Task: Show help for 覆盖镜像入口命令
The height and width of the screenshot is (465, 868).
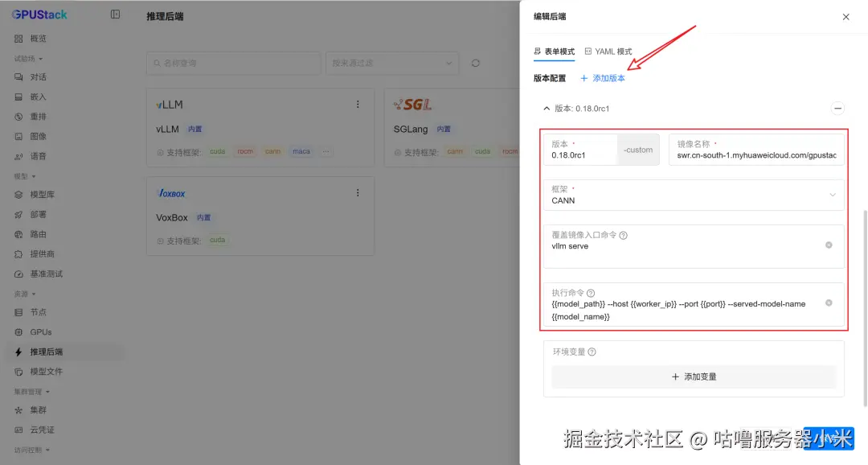Action: [624, 236]
